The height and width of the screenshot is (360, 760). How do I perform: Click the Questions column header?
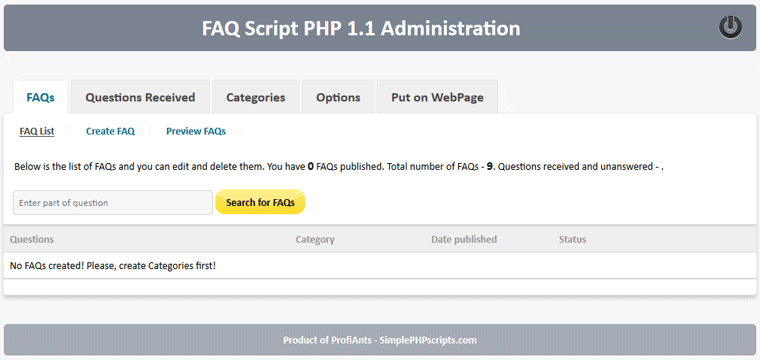(32, 239)
